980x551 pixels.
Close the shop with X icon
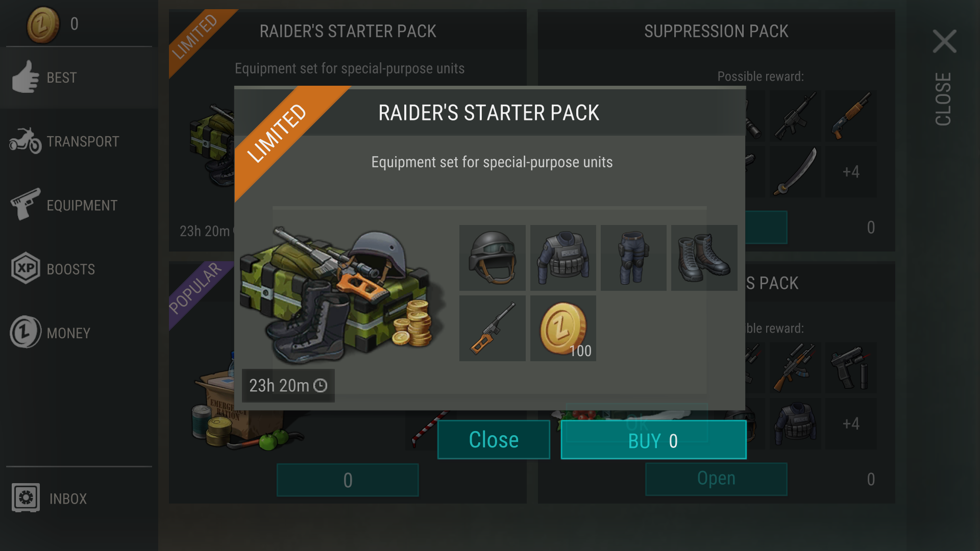pyautogui.click(x=944, y=41)
